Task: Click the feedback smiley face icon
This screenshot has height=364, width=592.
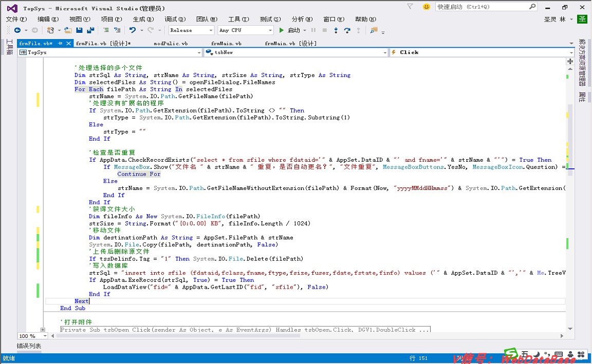Action: click(426, 7)
